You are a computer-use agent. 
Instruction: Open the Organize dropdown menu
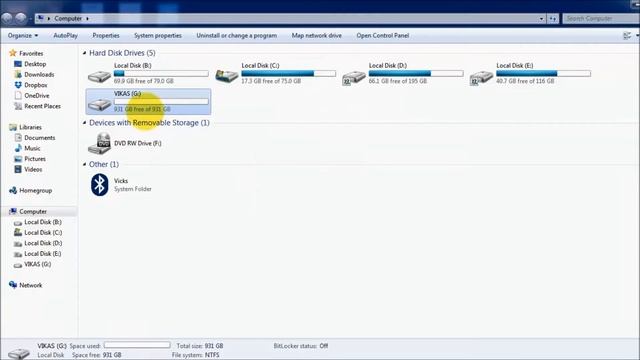click(23, 36)
